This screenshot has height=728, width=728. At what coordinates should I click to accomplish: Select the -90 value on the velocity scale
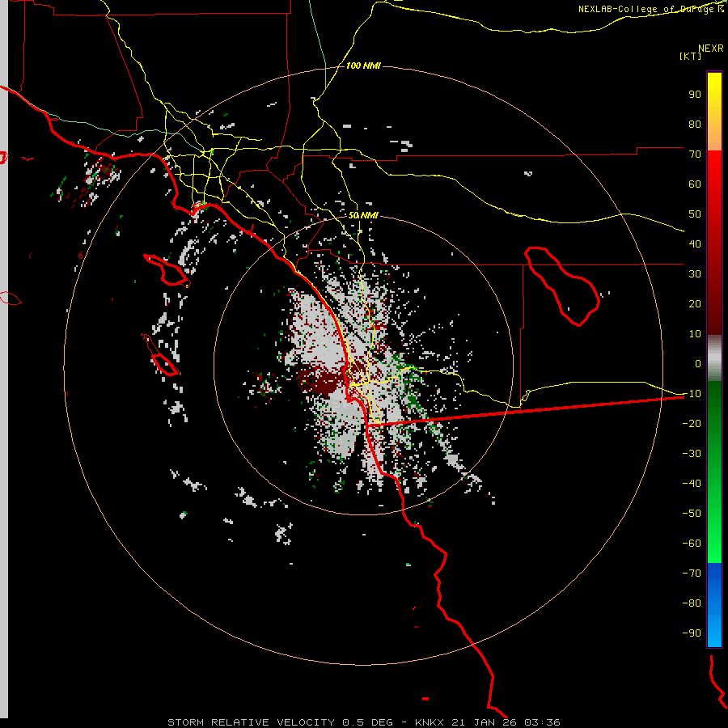click(692, 633)
